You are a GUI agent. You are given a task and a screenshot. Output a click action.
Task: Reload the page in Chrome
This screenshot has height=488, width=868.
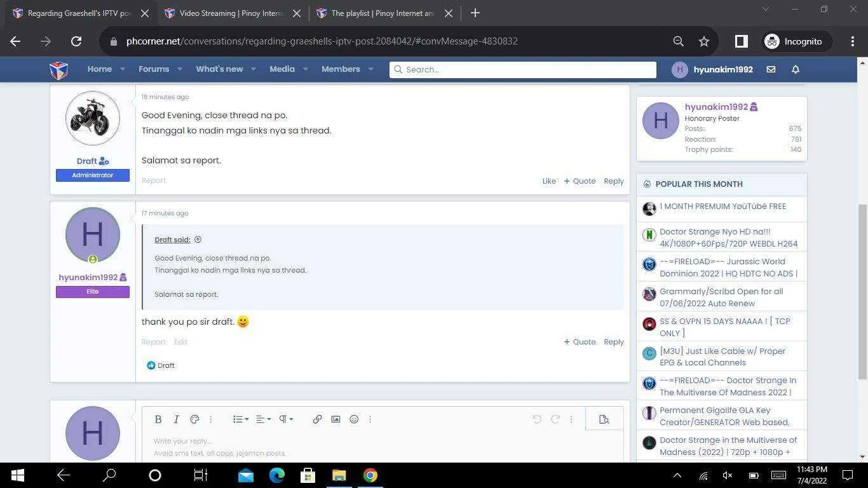click(76, 41)
